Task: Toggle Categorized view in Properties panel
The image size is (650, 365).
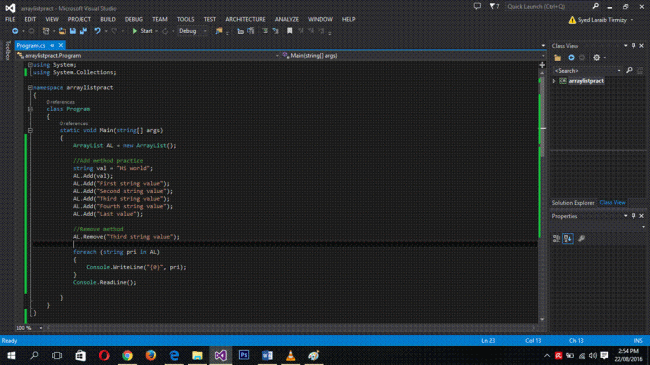Action: point(556,238)
